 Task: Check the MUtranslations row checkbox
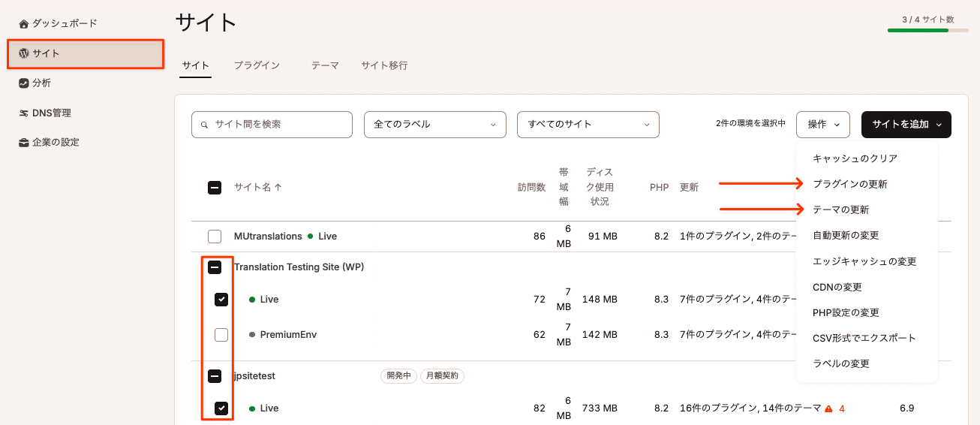(215, 237)
